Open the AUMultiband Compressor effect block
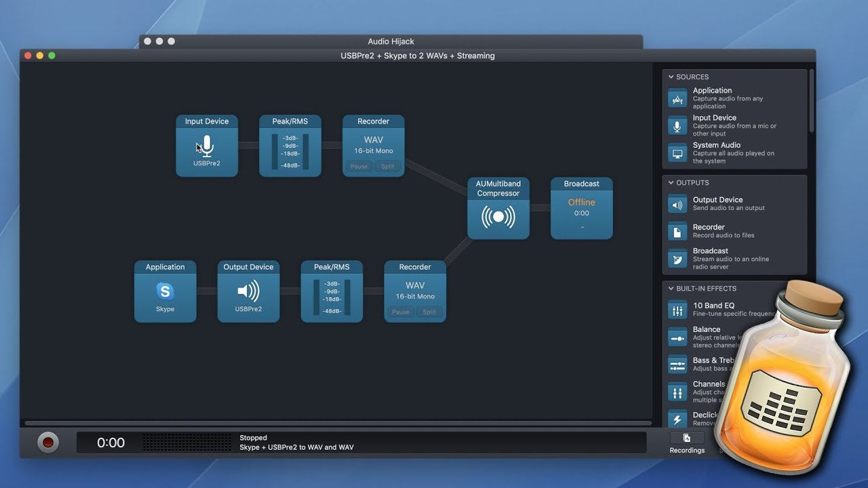 [x=498, y=208]
